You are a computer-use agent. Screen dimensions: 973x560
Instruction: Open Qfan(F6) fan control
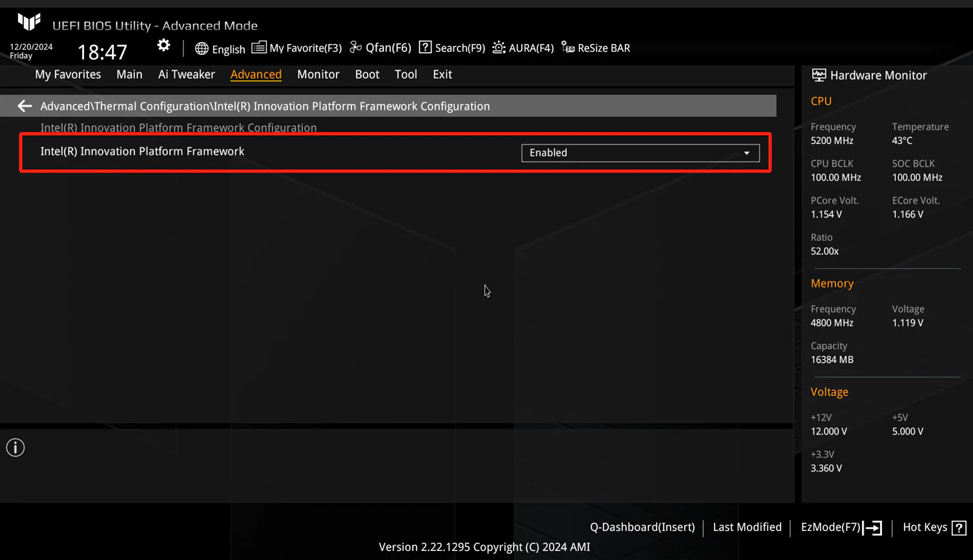[380, 48]
